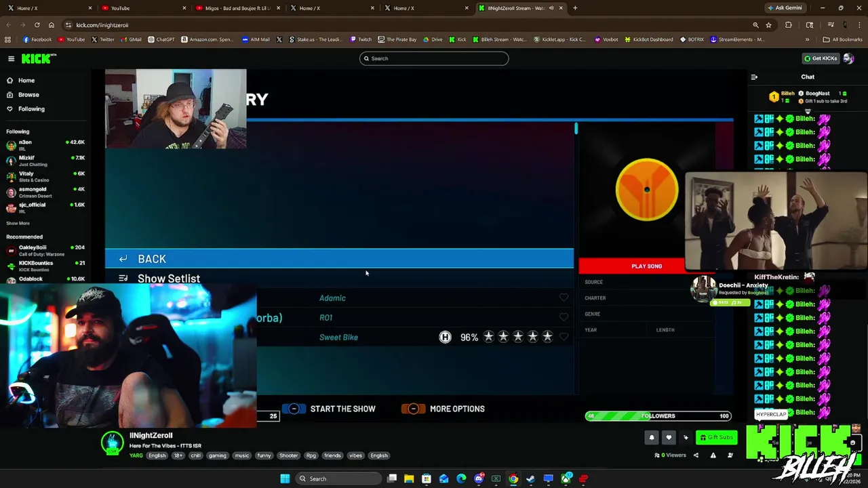Screen dimensions: 868x488
Task: Click the 18+ tag below stream title
Action: [x=178, y=455]
